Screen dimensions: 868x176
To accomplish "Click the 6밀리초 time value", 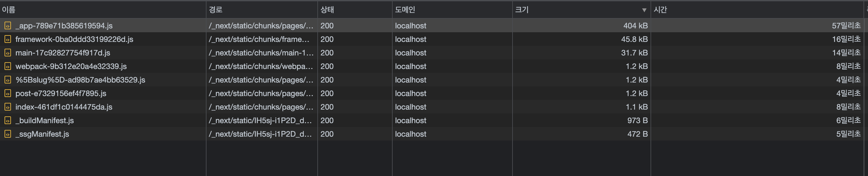I will (849, 120).
